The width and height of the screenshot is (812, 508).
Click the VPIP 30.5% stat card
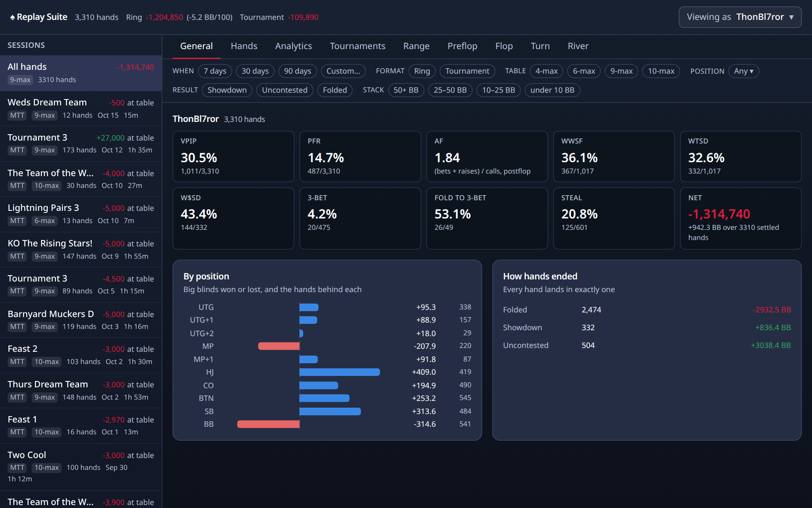[x=233, y=157]
